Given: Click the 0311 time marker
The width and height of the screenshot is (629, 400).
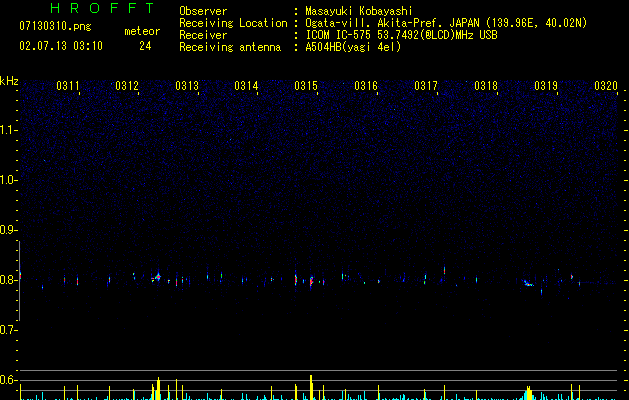Looking at the screenshot, I should click(67, 86).
